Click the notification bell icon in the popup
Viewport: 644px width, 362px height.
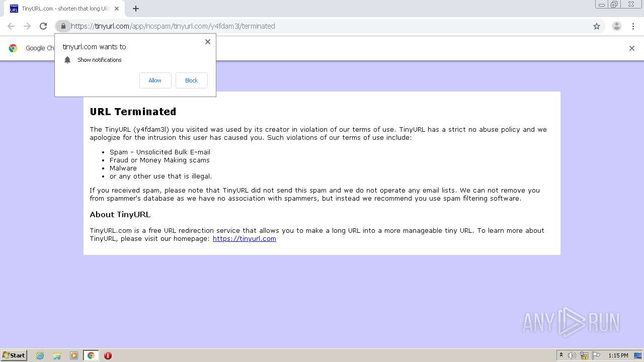67,60
